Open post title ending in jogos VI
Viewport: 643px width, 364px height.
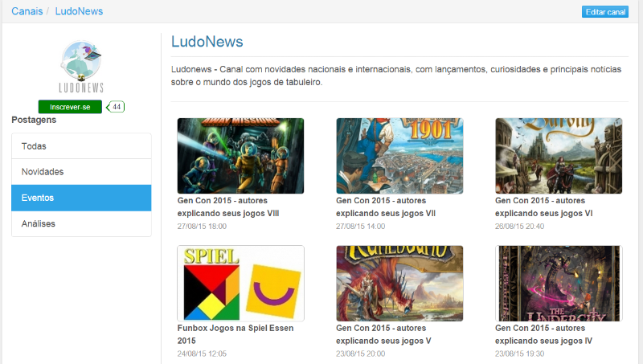pyautogui.click(x=544, y=207)
